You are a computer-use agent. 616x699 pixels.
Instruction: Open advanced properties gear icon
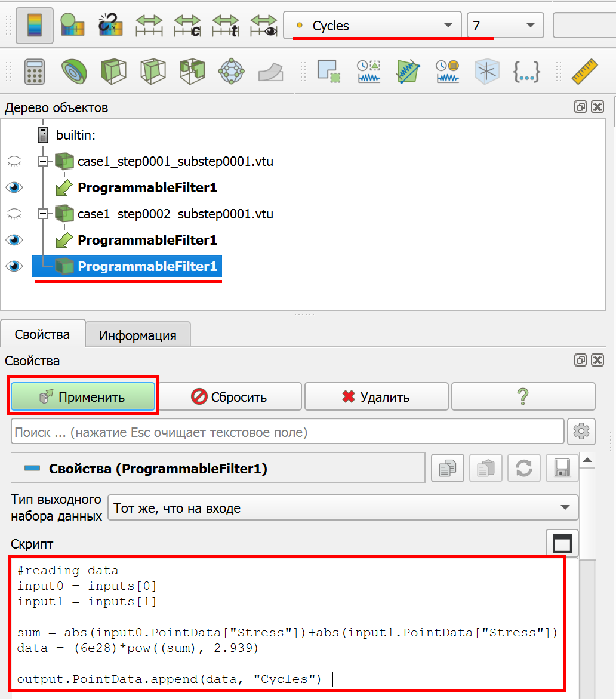pos(581,432)
